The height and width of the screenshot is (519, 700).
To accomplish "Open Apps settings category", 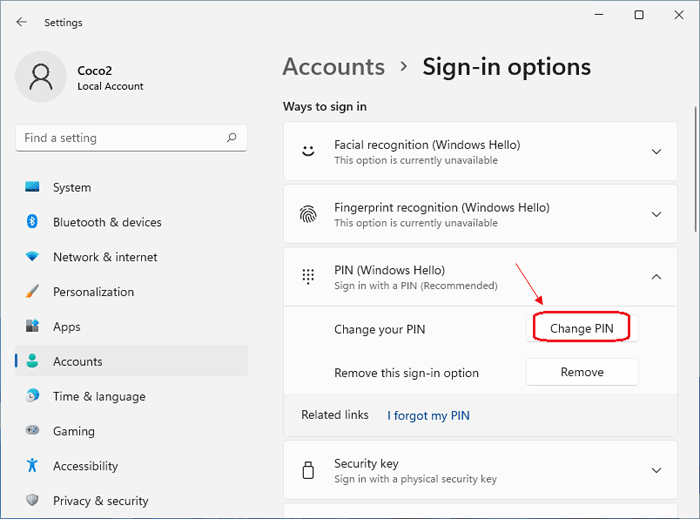I will [131, 327].
